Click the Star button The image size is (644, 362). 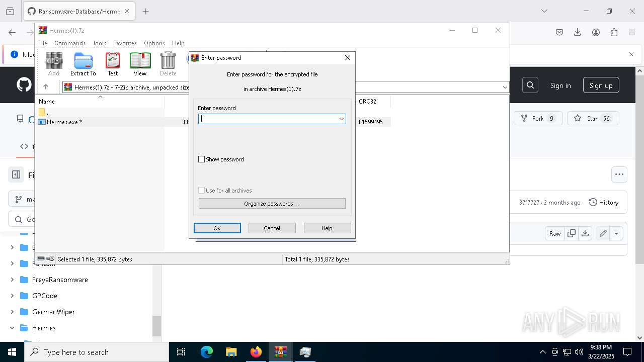(x=593, y=119)
